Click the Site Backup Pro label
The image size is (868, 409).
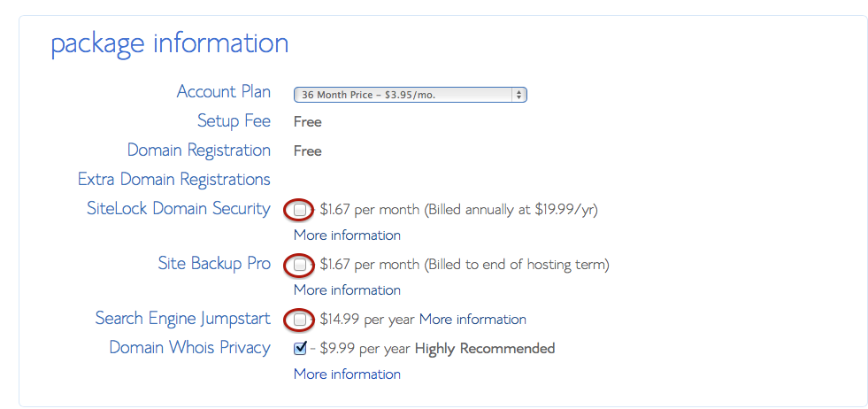click(x=214, y=264)
